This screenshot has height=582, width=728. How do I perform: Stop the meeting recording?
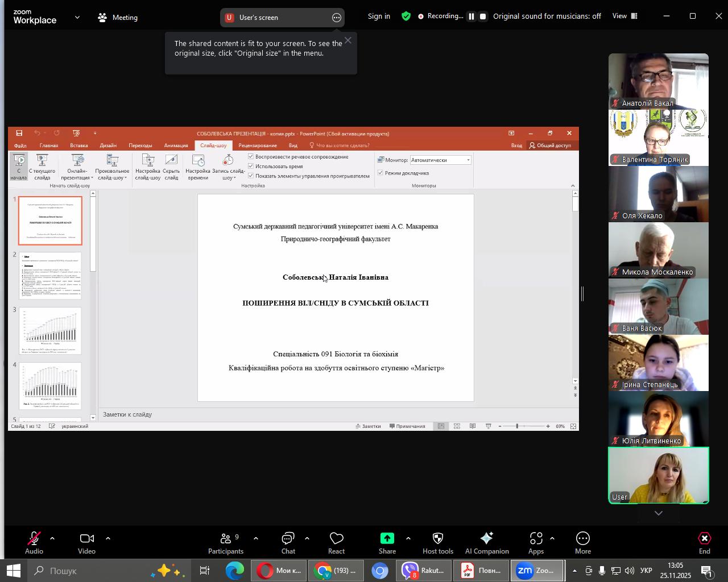pos(483,16)
